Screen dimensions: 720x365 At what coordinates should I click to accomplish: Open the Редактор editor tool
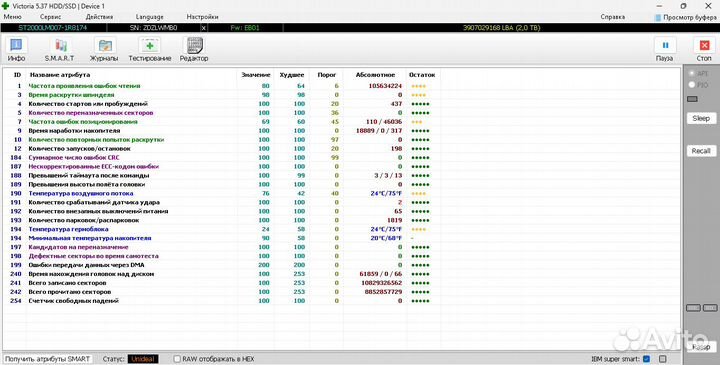194,50
